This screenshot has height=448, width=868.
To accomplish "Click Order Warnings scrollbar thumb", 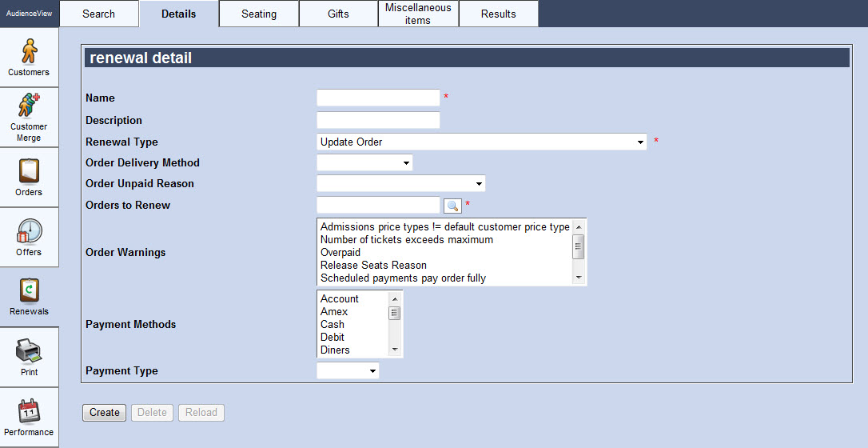I will point(579,246).
